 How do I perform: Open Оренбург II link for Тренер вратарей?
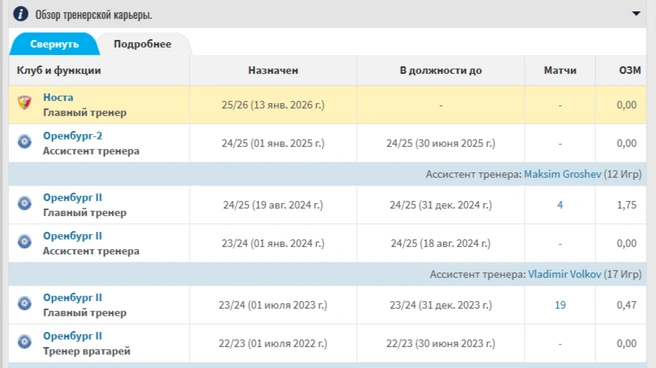72,336
